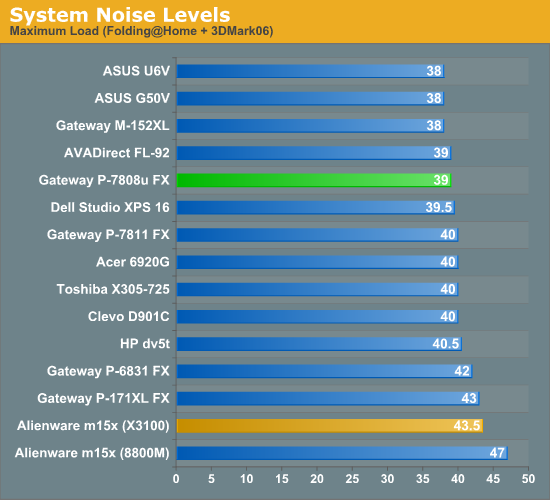This screenshot has height=500, width=550.
Task: Select the "Gateway P-7811 FX" label
Action: 108,235
